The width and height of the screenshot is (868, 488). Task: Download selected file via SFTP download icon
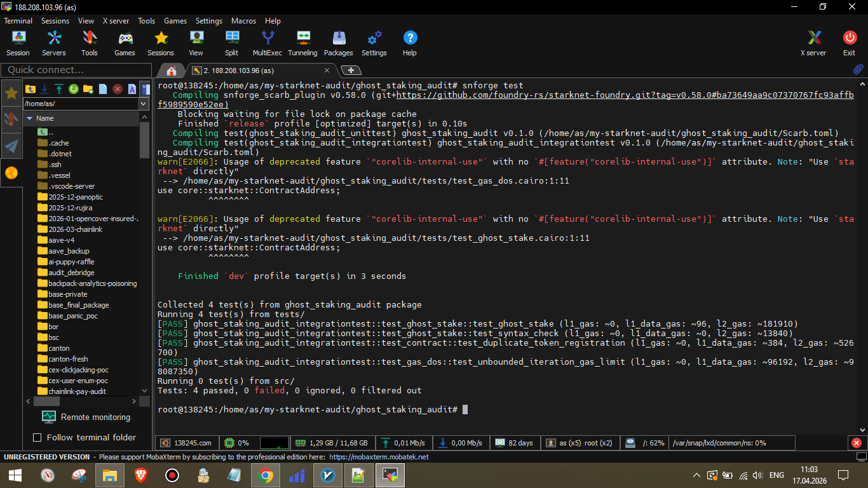point(44,89)
